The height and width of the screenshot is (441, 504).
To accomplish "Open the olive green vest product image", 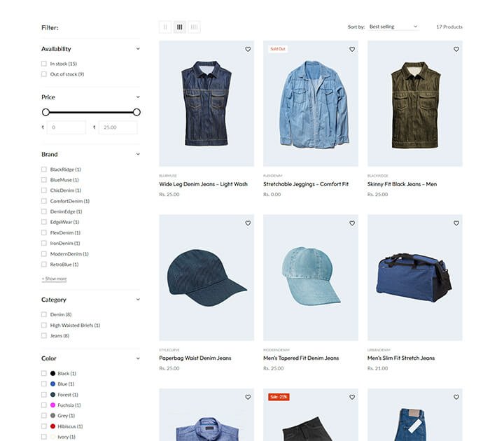I will (415, 104).
